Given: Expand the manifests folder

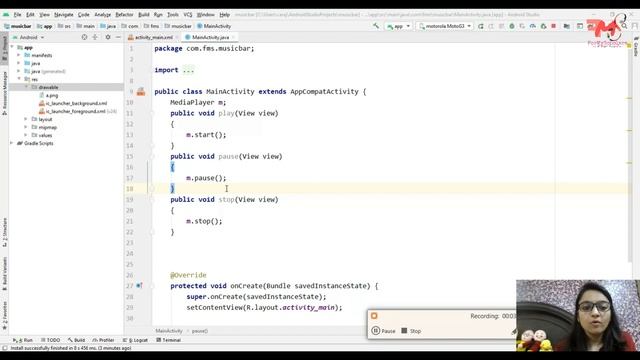Looking at the screenshot, I should pyautogui.click(x=18, y=55).
